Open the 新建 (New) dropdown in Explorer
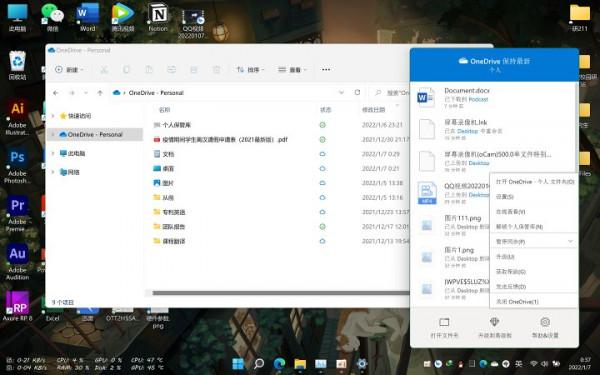600x375 pixels. pos(70,70)
